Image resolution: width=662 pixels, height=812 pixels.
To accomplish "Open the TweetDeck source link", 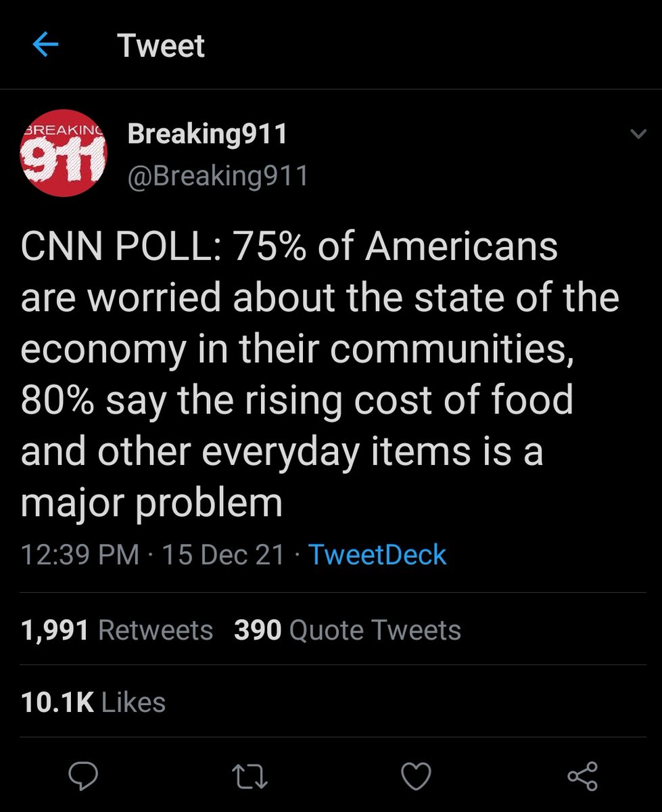I will click(377, 555).
